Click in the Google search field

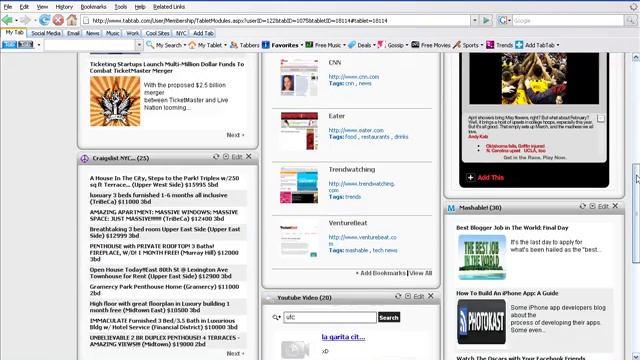pos(568,20)
